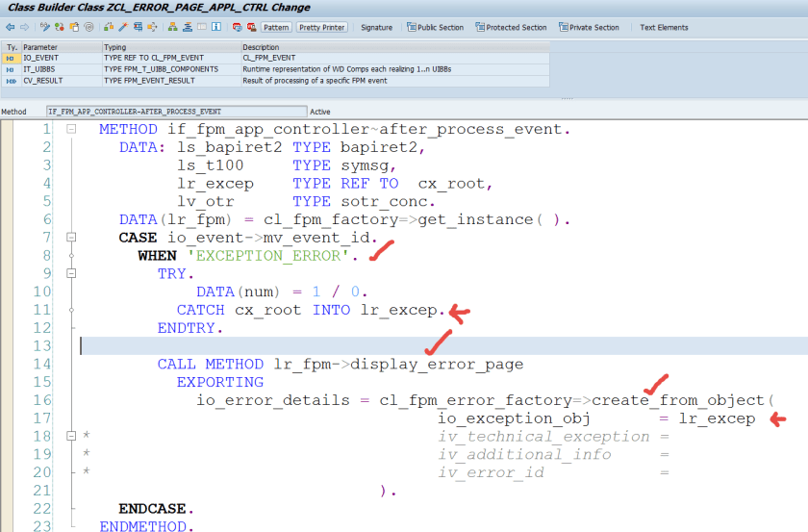Collapse the TRY block on line 9
This screenshot has height=532, width=808.
point(71,273)
